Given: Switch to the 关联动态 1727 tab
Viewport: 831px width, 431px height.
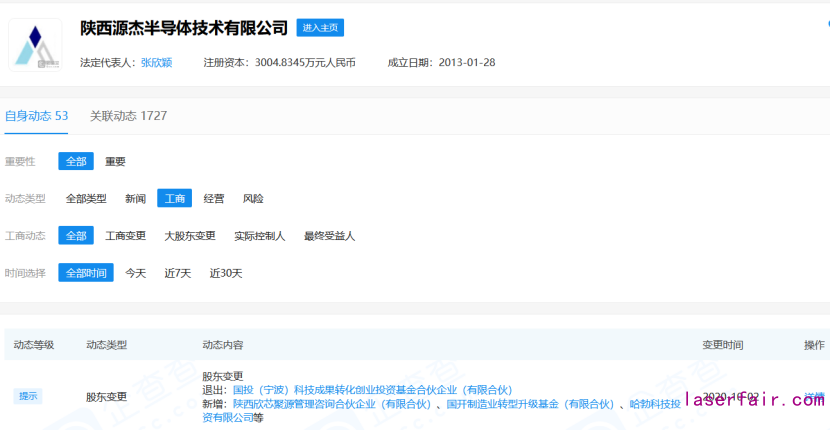Looking at the screenshot, I should click(128, 116).
